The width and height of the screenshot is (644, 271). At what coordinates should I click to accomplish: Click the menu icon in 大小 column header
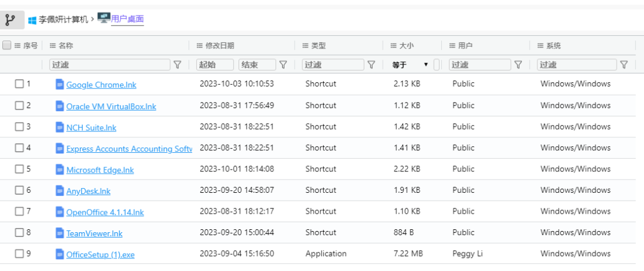click(394, 45)
